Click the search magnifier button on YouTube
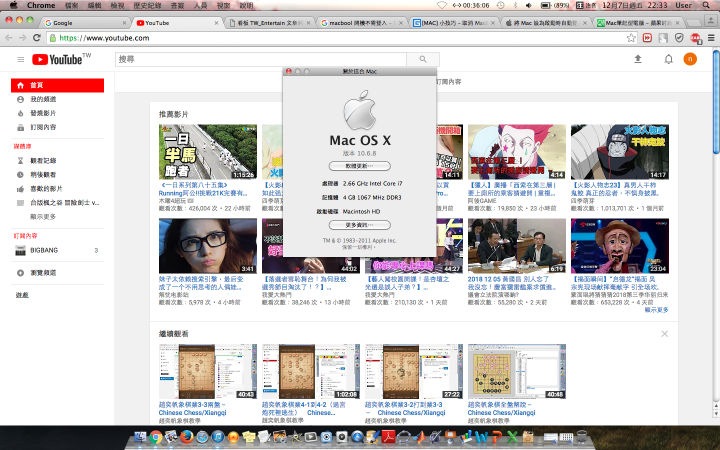 pos(423,59)
